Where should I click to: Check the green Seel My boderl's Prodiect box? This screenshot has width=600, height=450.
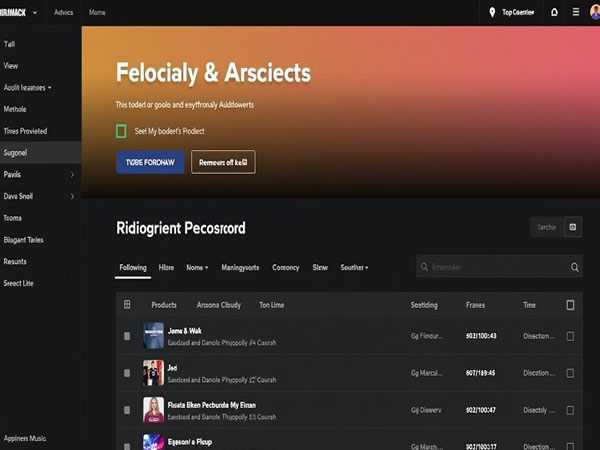pos(121,131)
